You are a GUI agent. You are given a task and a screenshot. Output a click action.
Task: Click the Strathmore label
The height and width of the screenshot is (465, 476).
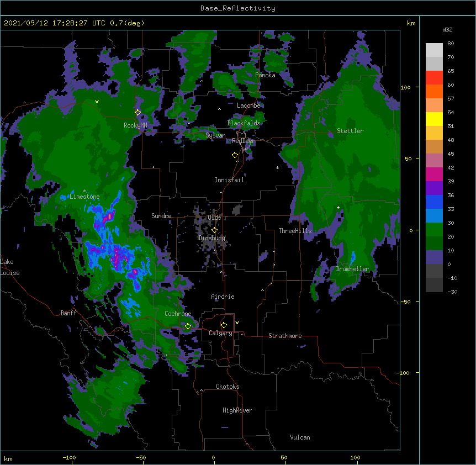[x=285, y=336]
